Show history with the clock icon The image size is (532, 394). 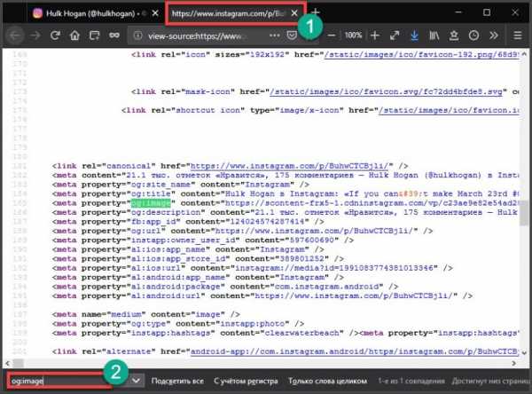click(x=473, y=35)
